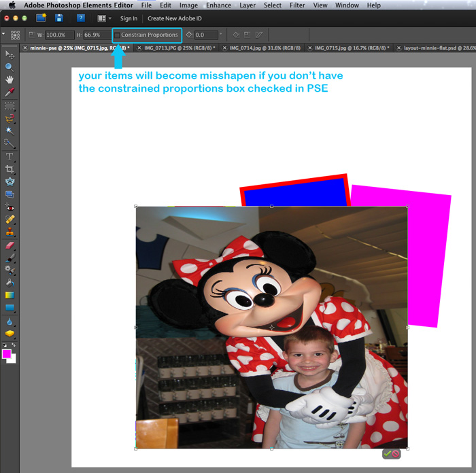Screen dimensions: 476x473
Task: Click Create New Adobe ID link
Action: [x=175, y=18]
